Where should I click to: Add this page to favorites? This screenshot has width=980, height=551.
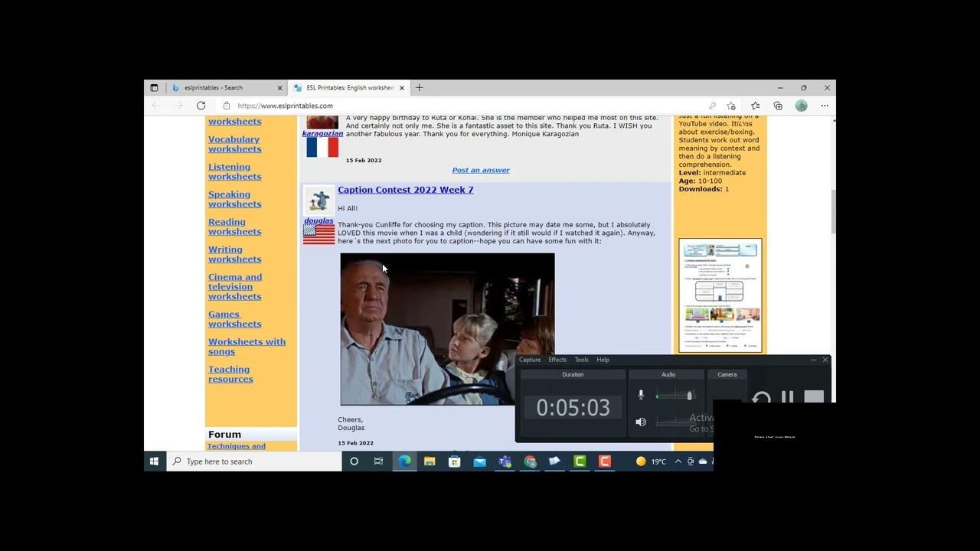click(731, 106)
